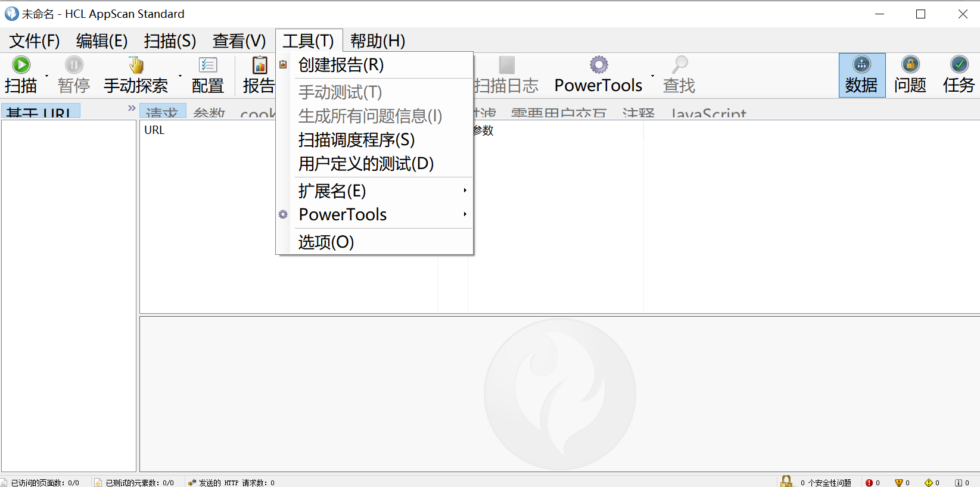Click the tested elements status icon

(98, 483)
